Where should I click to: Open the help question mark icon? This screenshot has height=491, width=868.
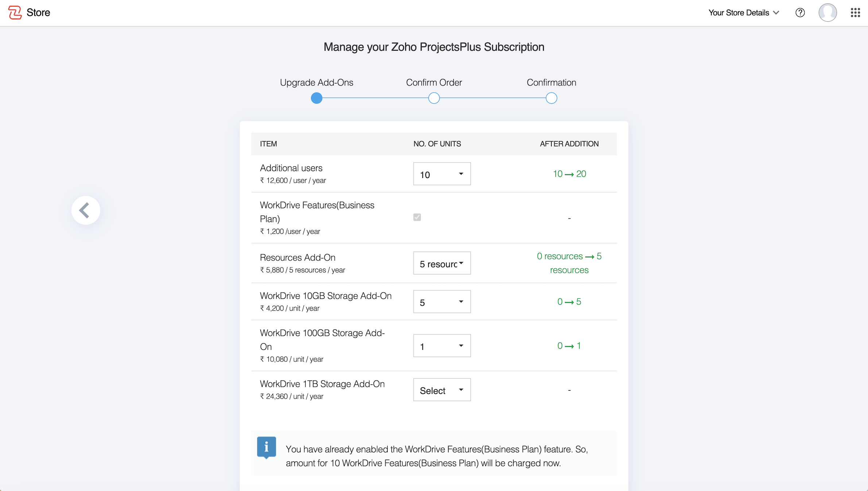tap(800, 13)
